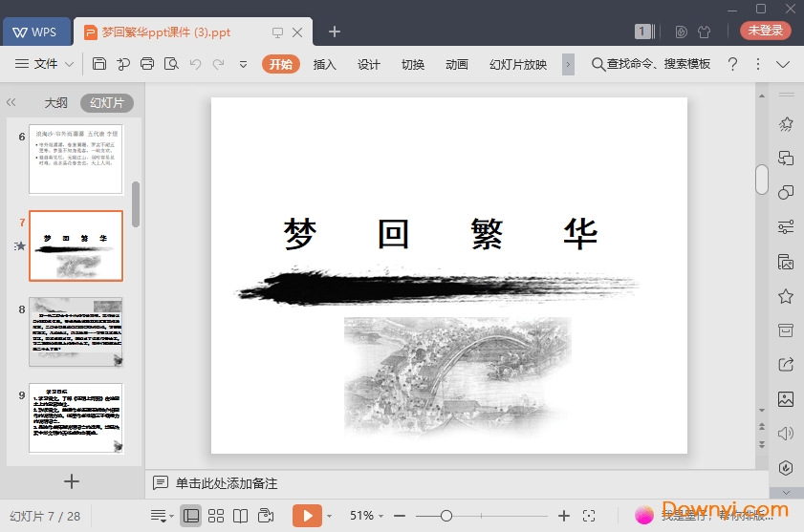This screenshot has height=532, width=804.
Task: Collapse the slide panel double-arrow
Action: [11, 102]
